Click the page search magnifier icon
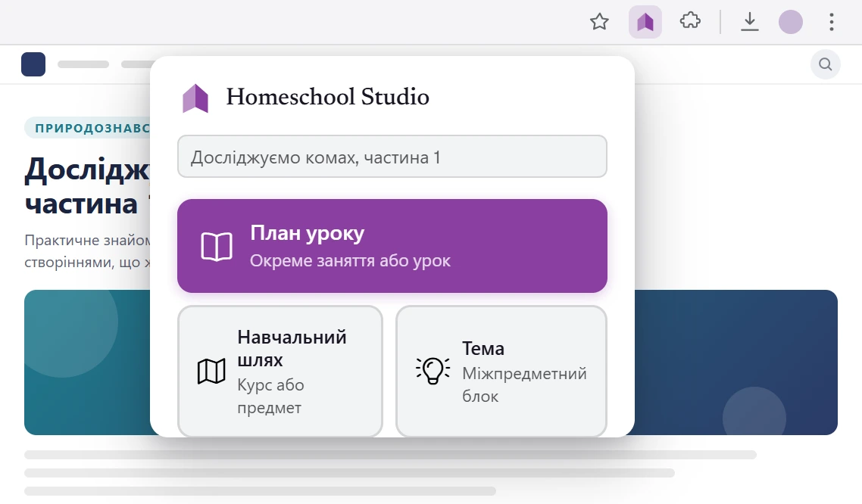 [825, 64]
